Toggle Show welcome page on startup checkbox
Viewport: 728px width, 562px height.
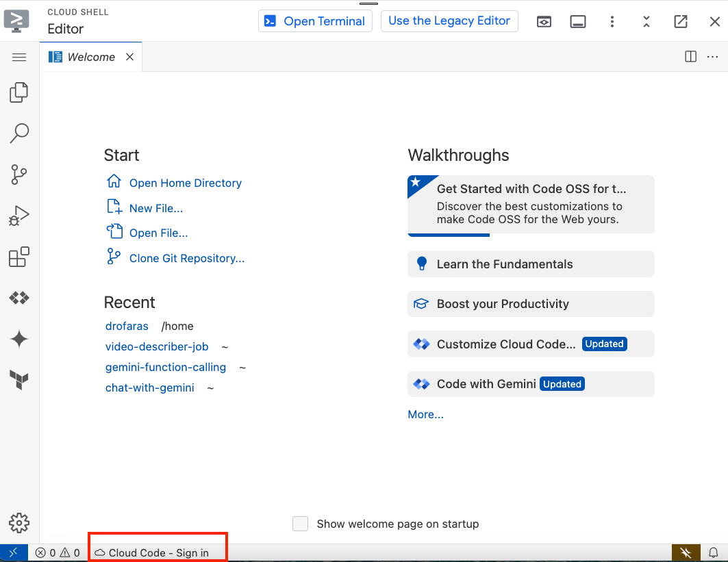pos(300,524)
